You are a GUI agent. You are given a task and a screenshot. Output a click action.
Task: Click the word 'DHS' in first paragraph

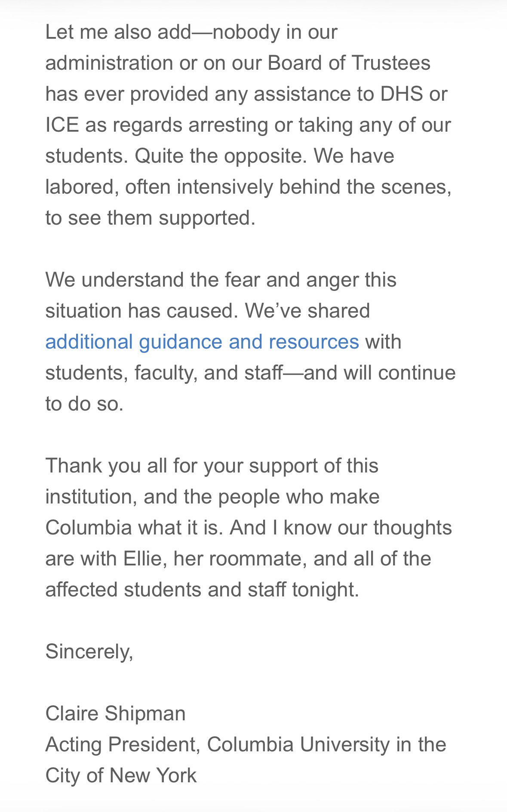point(401,94)
